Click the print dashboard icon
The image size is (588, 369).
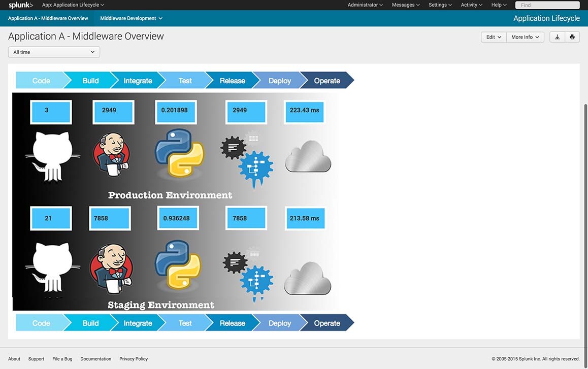[x=572, y=37]
